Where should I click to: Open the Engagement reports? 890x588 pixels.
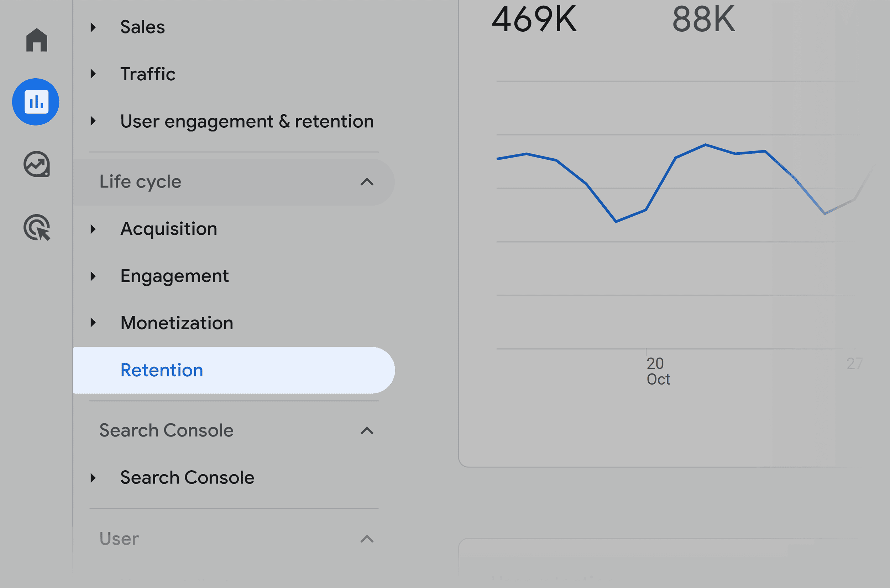click(174, 276)
